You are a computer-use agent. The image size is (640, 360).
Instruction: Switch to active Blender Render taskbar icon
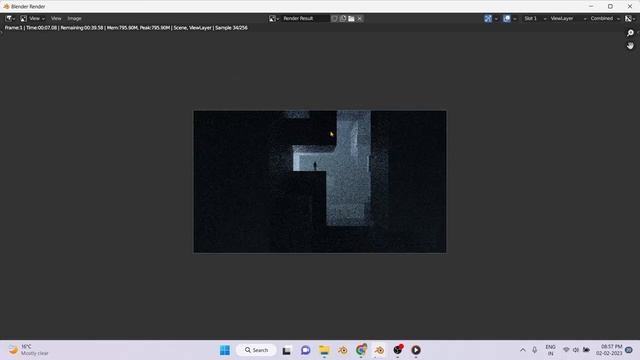380,350
